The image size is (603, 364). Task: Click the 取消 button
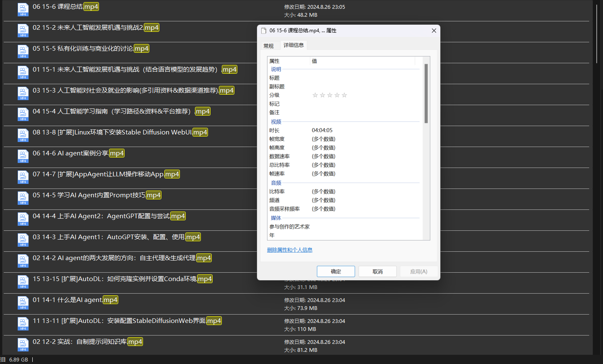point(377,271)
